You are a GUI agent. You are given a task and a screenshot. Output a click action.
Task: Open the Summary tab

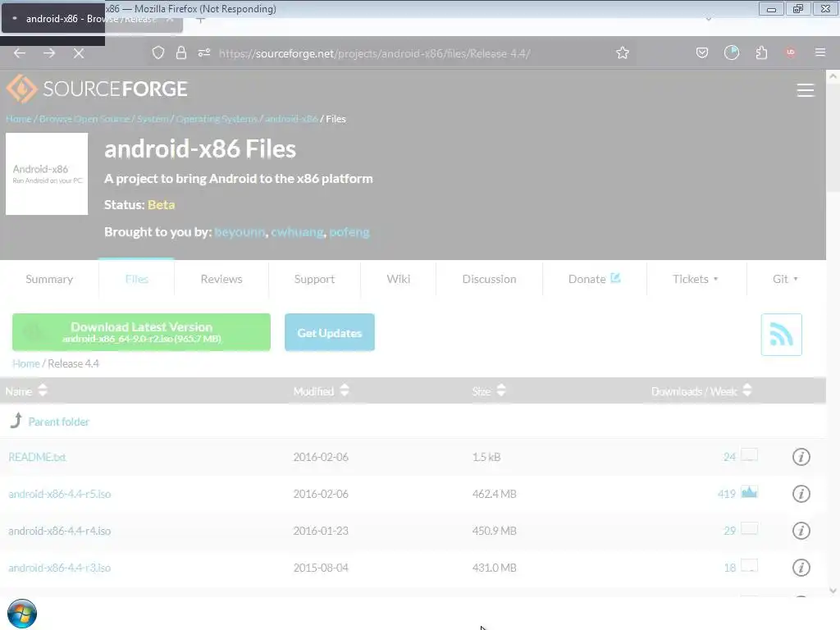tap(49, 279)
